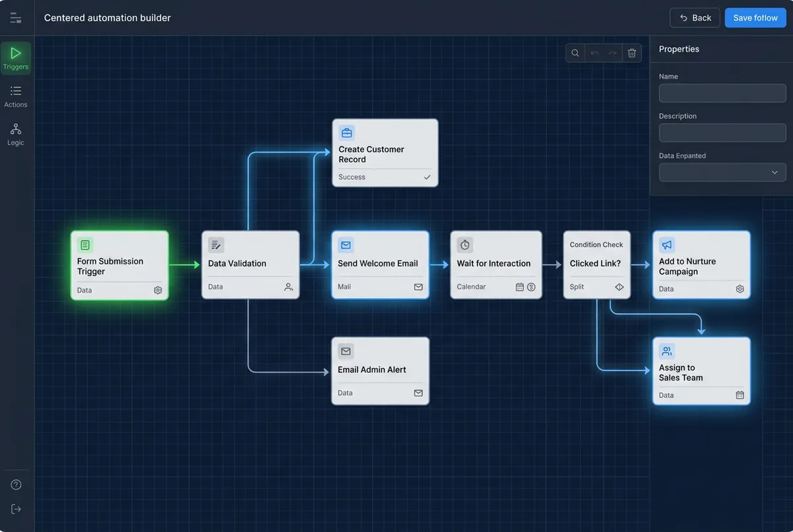The width and height of the screenshot is (793, 532).
Task: Click the calendar icon on Assign to Sales Team
Action: (740, 395)
